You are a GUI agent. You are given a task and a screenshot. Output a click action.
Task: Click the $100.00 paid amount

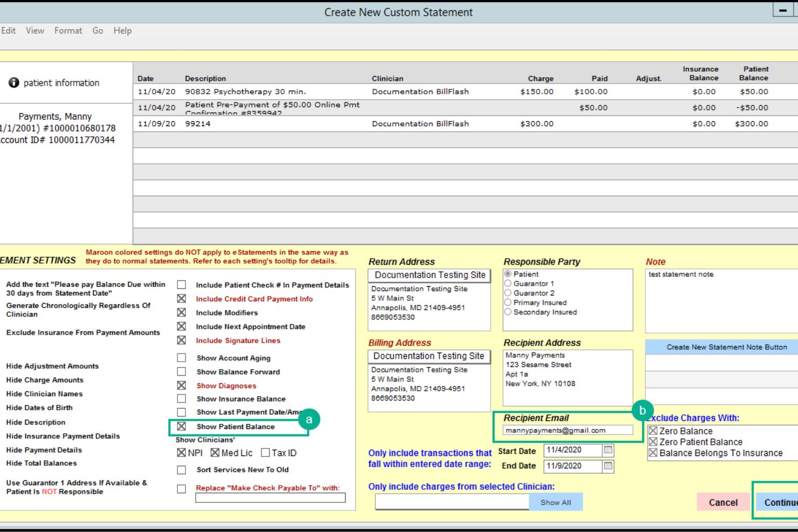(590, 92)
